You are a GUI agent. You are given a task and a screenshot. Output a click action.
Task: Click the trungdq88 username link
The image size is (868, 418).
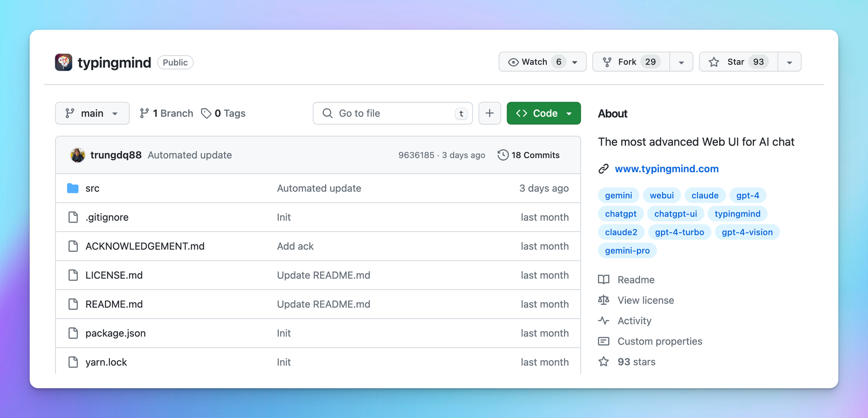pyautogui.click(x=116, y=155)
